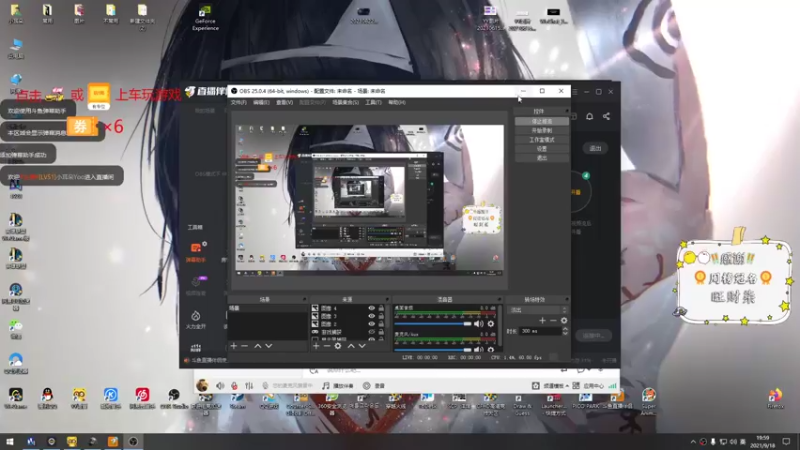This screenshot has width=800, height=450.
Task: Adjust the 桌面音频 volume slider
Action: click(433, 323)
